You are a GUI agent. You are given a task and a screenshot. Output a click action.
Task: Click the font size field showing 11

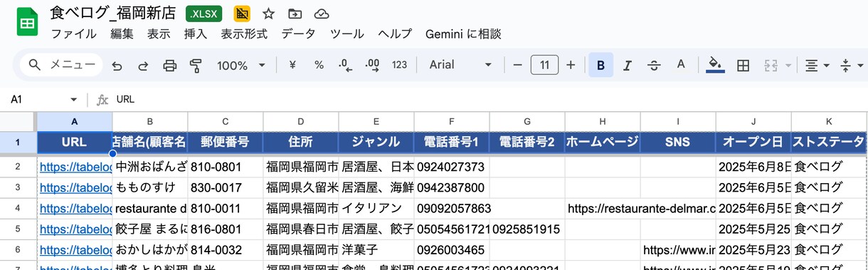tap(544, 65)
